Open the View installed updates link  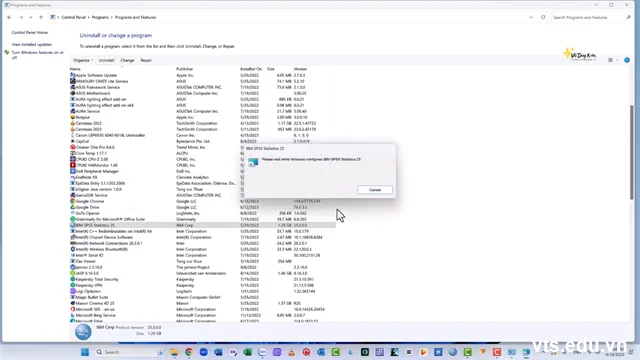pos(31,44)
